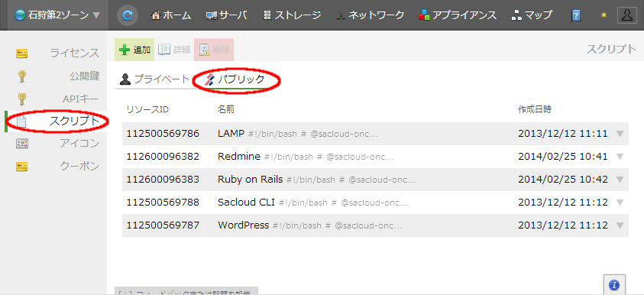Expand the LAMP row dropdown arrow

[x=620, y=134]
